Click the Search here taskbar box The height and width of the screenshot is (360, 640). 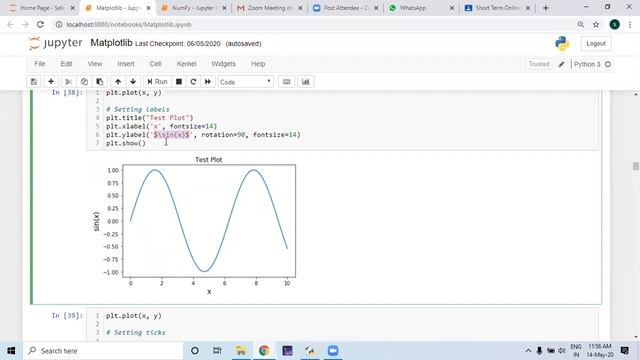click(103, 351)
